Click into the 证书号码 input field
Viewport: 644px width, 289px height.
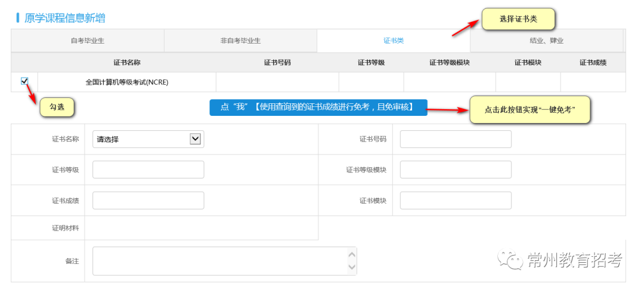pos(456,139)
